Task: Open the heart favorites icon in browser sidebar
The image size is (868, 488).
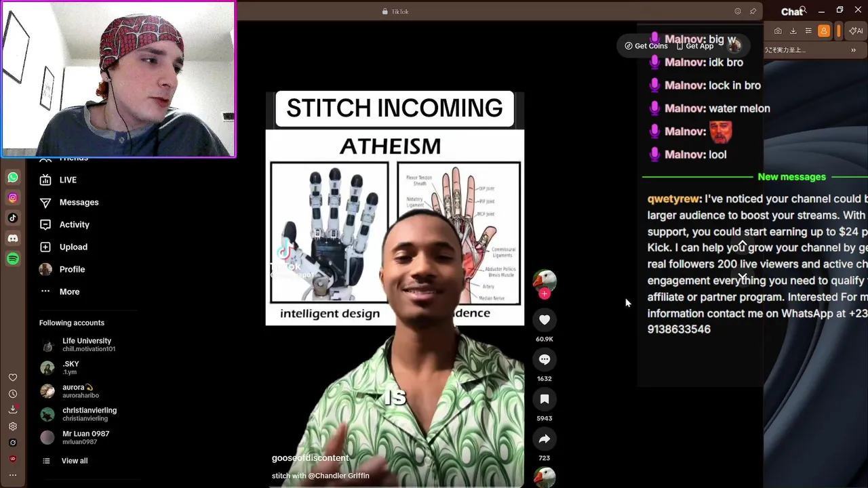Action: point(13,378)
